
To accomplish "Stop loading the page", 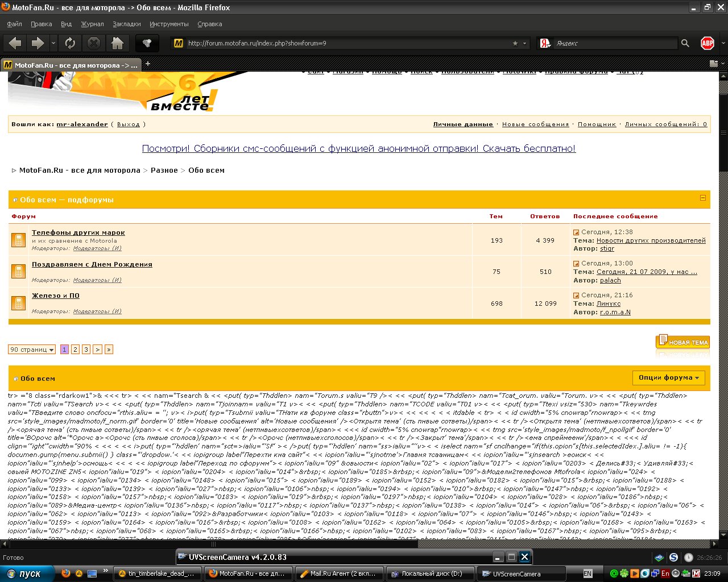I will [94, 43].
